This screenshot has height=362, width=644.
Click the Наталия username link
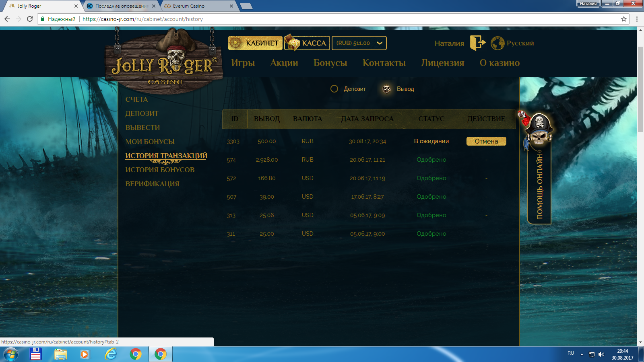point(449,43)
